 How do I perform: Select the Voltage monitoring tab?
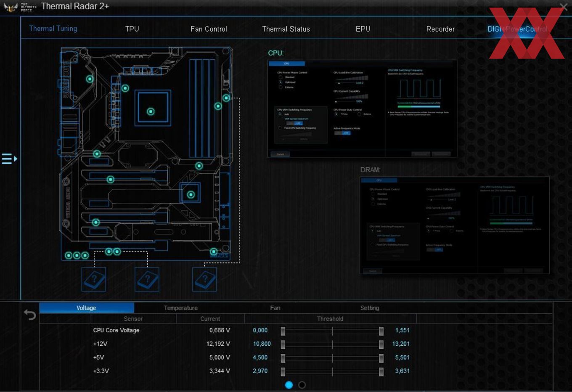pyautogui.click(x=87, y=308)
